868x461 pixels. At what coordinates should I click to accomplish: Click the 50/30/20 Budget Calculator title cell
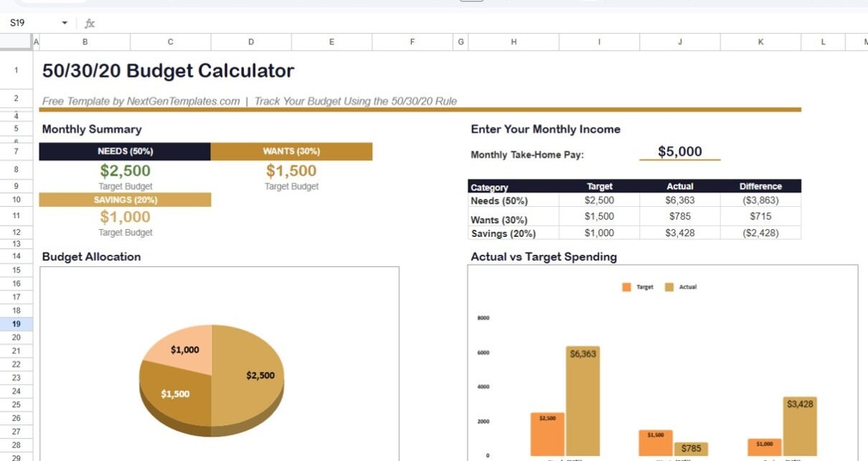[169, 71]
